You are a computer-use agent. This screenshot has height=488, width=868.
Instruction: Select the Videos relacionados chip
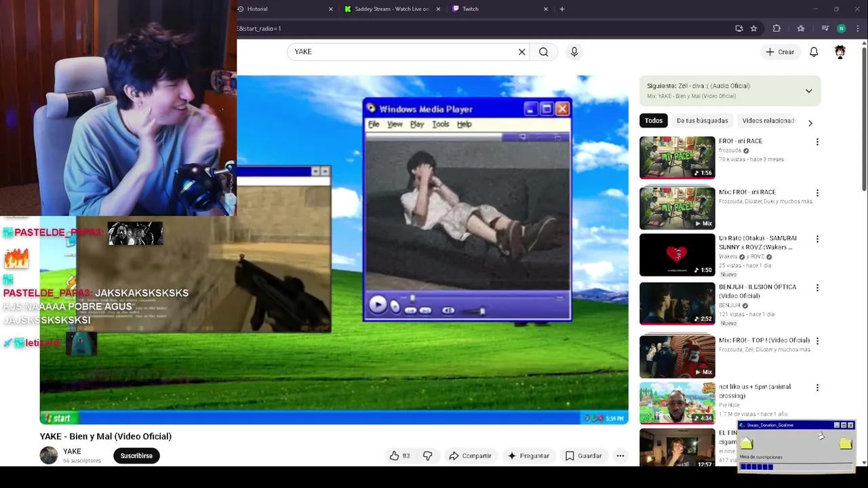click(768, 121)
